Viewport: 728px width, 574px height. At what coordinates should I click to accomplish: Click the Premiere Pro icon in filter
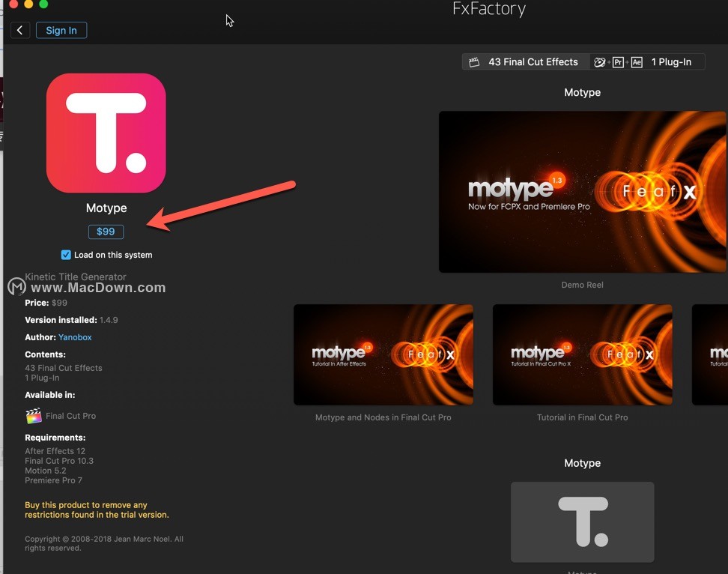618,61
